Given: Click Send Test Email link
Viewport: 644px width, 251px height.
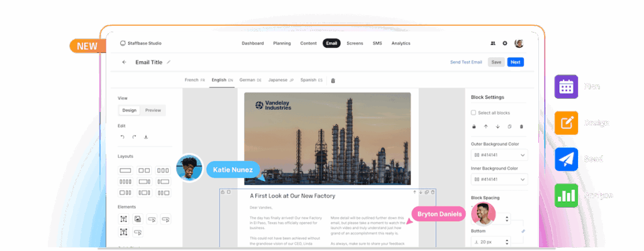Looking at the screenshot, I should [466, 62].
